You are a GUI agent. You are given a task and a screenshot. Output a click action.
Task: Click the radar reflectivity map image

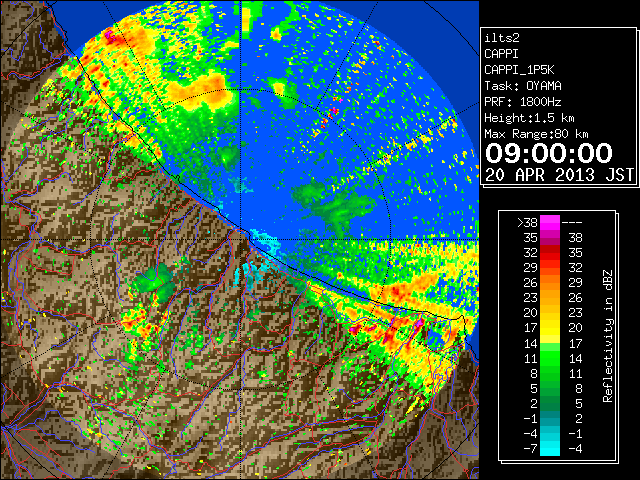click(x=240, y=240)
